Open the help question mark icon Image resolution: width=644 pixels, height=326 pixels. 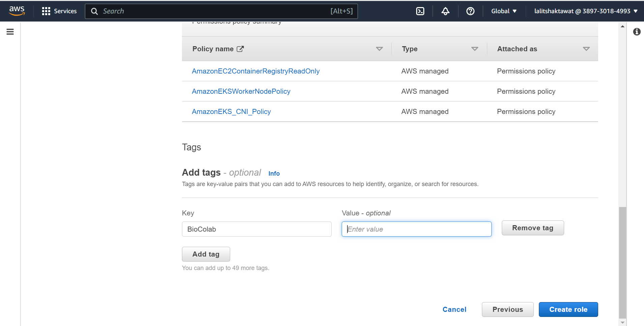tap(470, 11)
